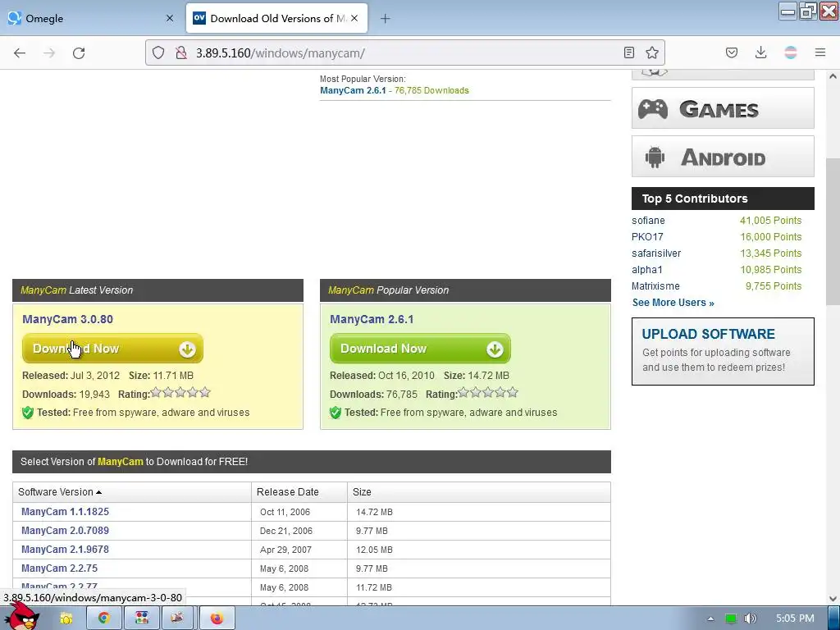Viewport: 840px width, 630px height.
Task: Bookmark this page with the star icon
Action: 652,52
